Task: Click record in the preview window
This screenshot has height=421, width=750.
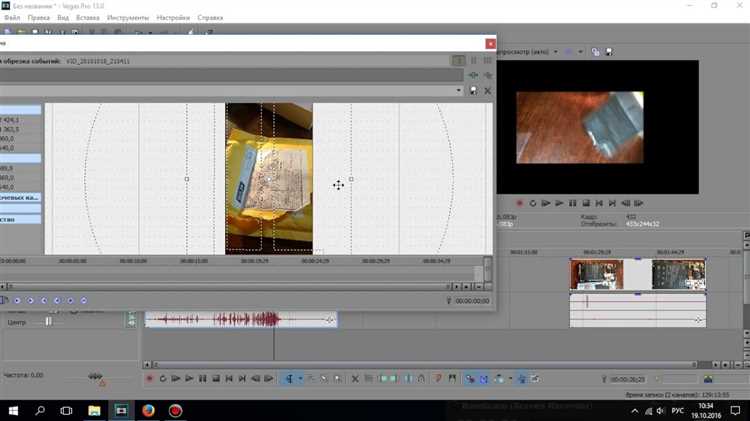Action: [x=519, y=203]
